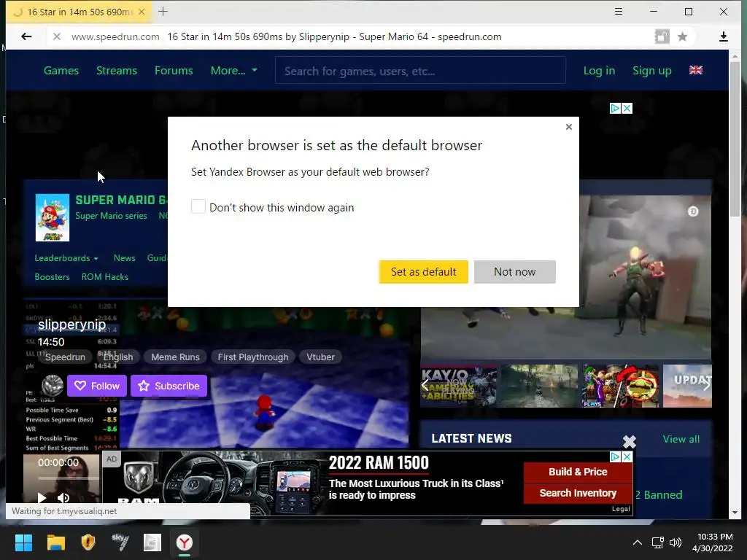Open network icon in system tray
This screenshot has height=560, width=747.
[657, 542]
